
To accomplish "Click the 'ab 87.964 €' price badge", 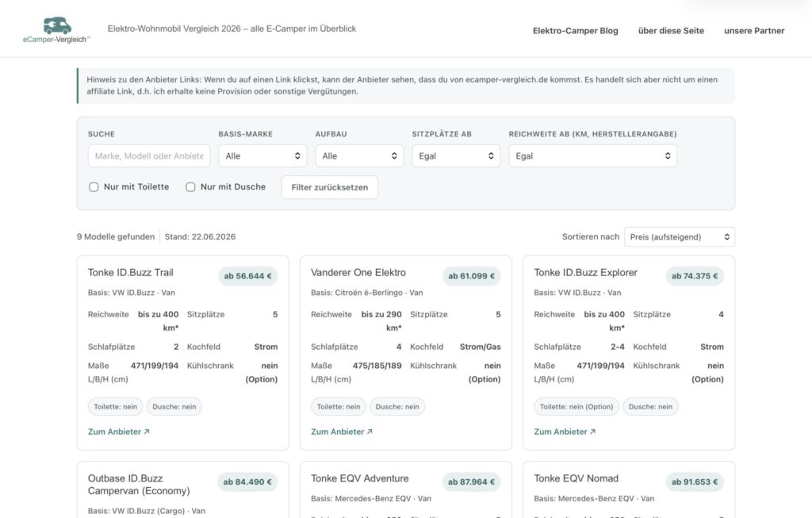I will coord(471,482).
